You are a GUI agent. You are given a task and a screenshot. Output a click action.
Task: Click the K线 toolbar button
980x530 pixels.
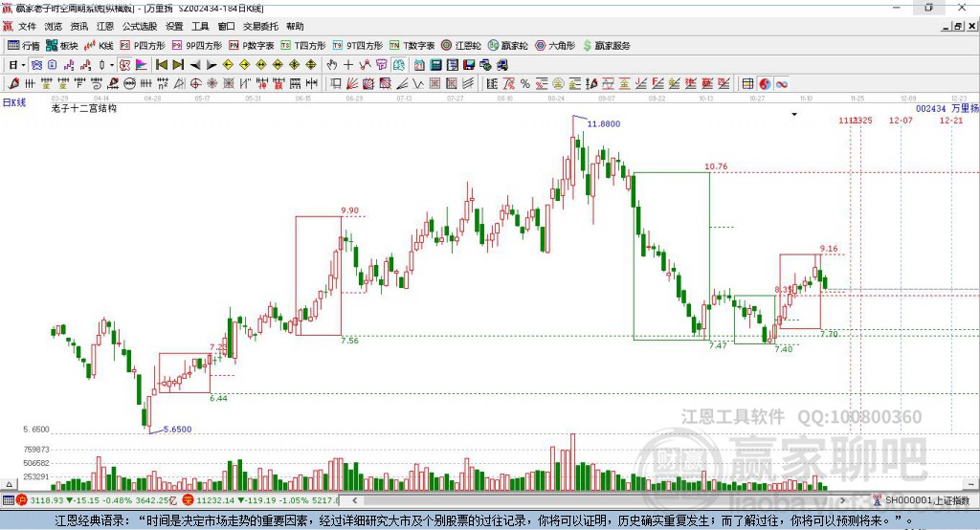99,46
